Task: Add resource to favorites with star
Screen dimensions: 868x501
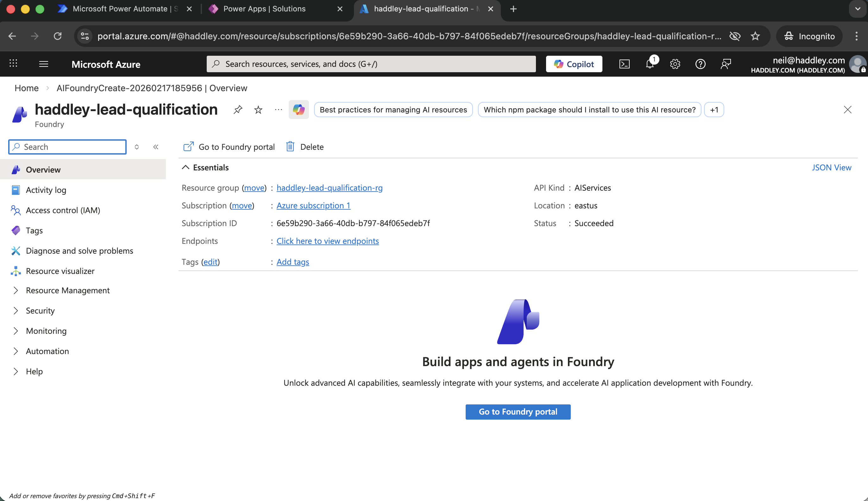Action: [258, 110]
